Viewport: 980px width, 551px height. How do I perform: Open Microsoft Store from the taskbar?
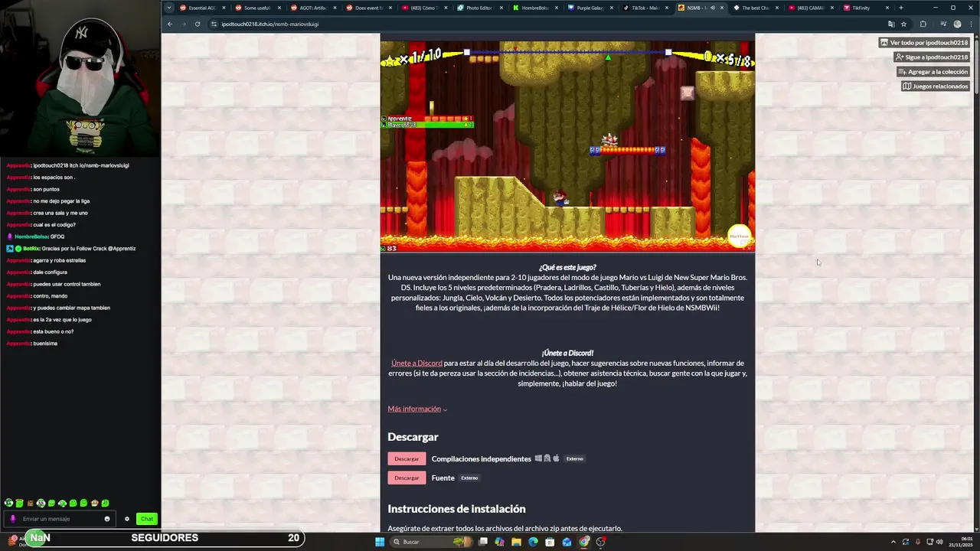[x=550, y=542]
